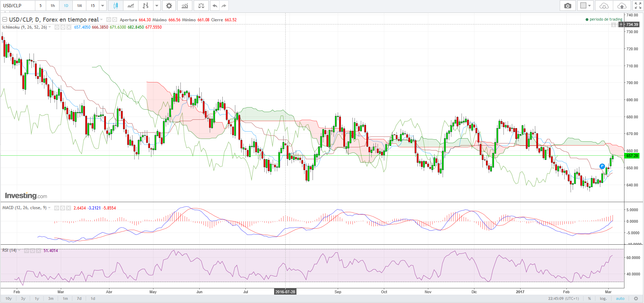This screenshot has height=303, width=644.
Task: Click the USD/CLP symbol input field
Action: pos(17,6)
